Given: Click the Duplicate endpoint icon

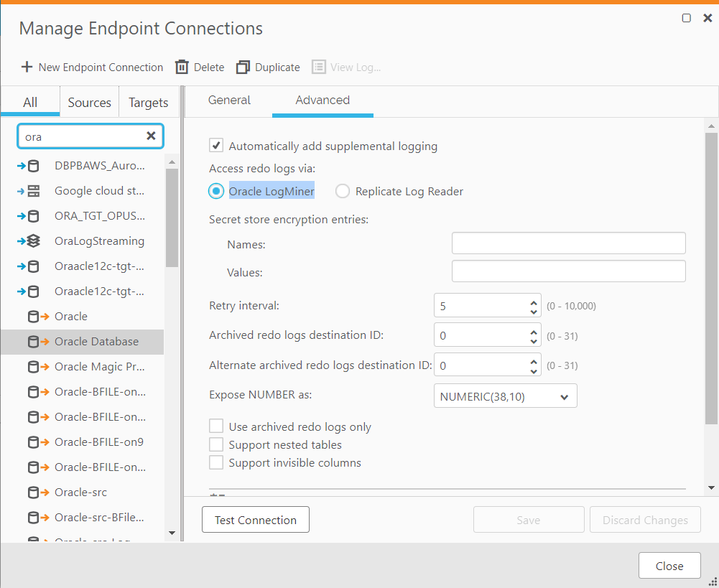Looking at the screenshot, I should (243, 67).
